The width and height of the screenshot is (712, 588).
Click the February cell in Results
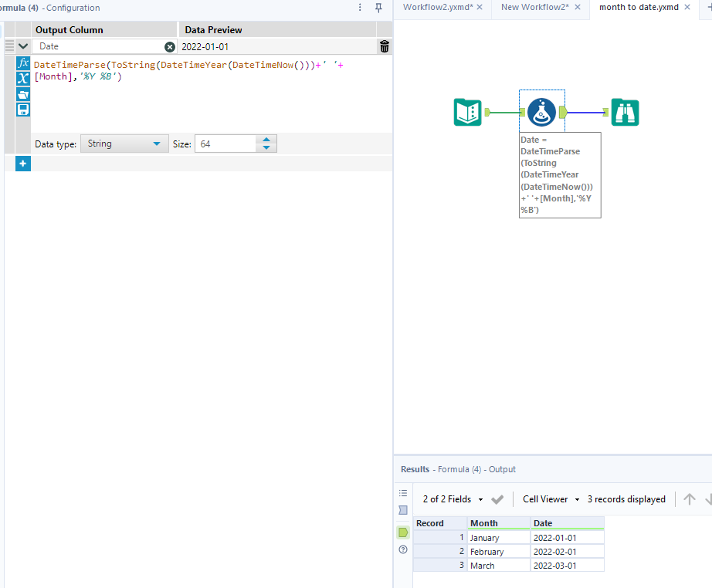[487, 551]
